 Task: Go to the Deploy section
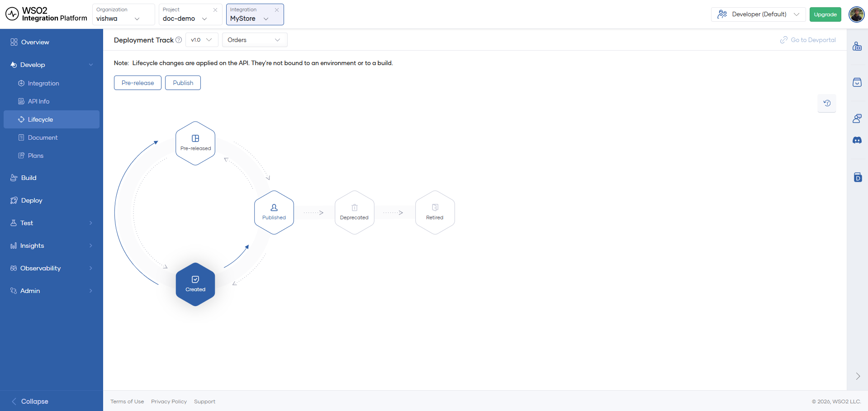52,200
